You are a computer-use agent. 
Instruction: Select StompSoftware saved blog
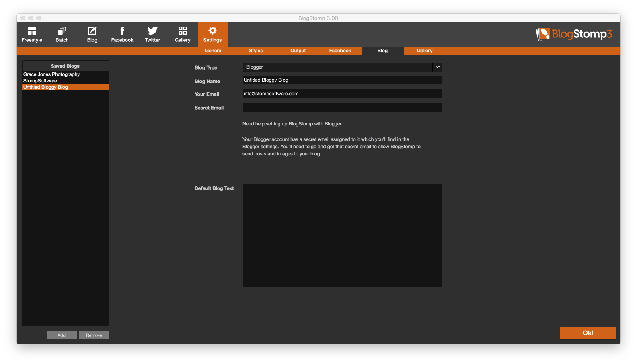click(x=66, y=81)
